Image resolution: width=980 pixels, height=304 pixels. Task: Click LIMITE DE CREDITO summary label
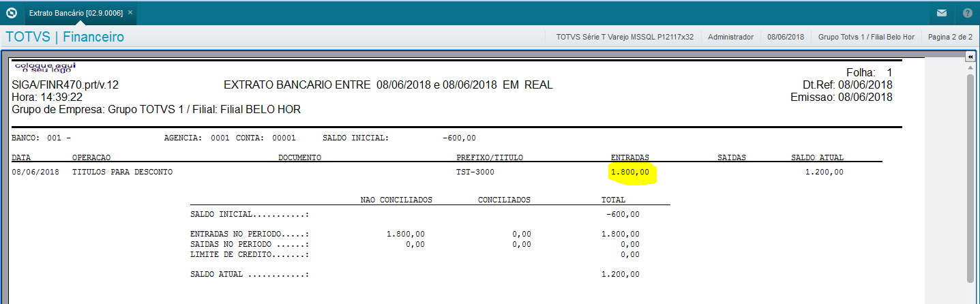pyautogui.click(x=250, y=254)
